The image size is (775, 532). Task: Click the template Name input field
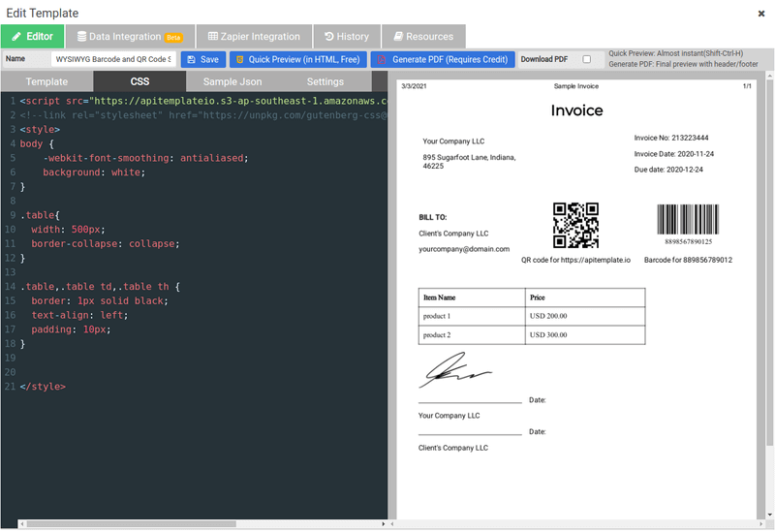click(x=113, y=59)
